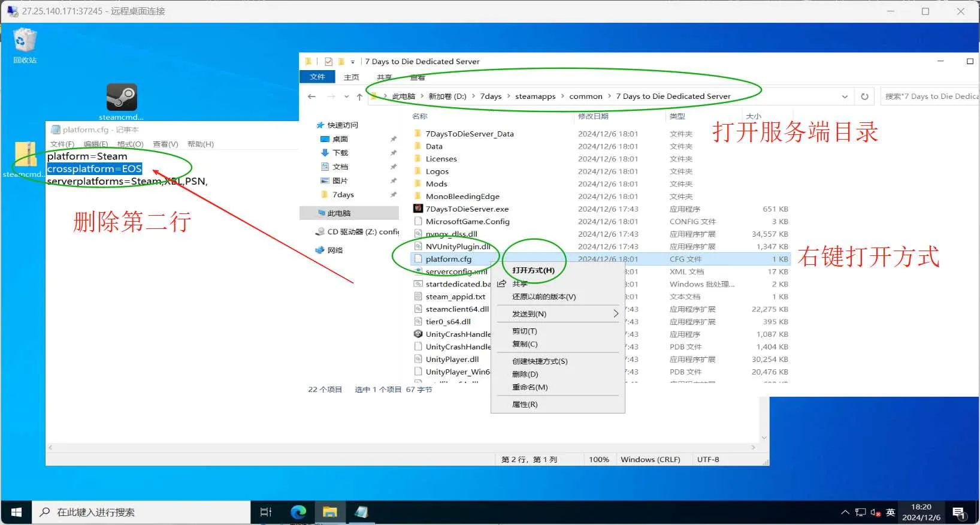
Task: Click common breadcrumb segment
Action: tap(586, 96)
